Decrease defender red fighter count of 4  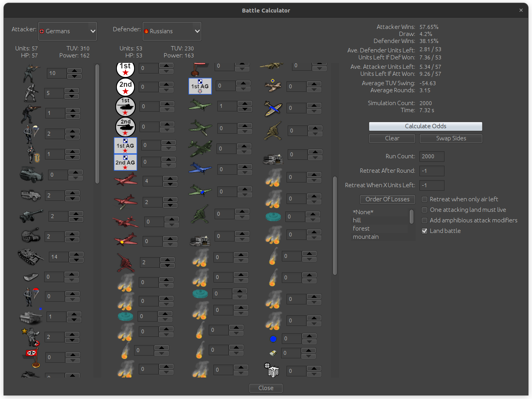(170, 184)
